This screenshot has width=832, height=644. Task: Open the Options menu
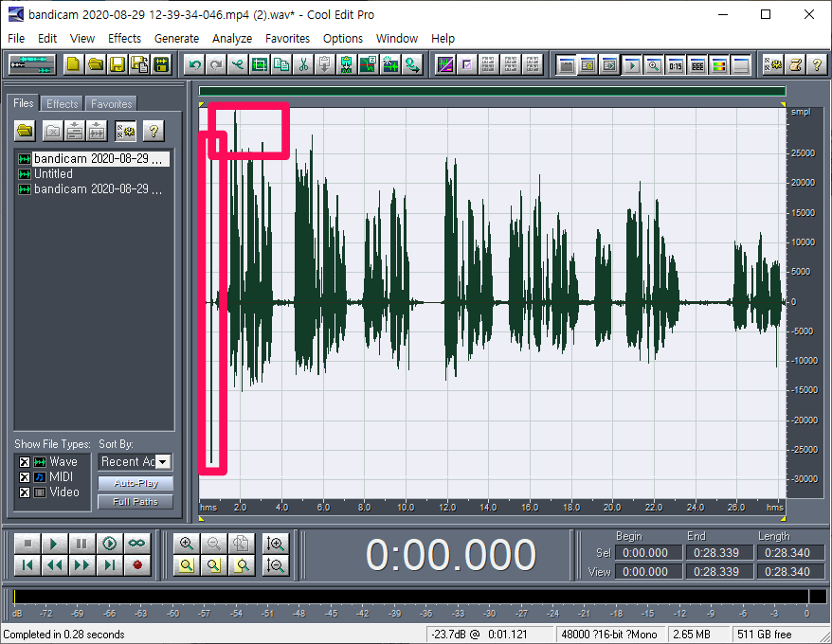pos(343,38)
